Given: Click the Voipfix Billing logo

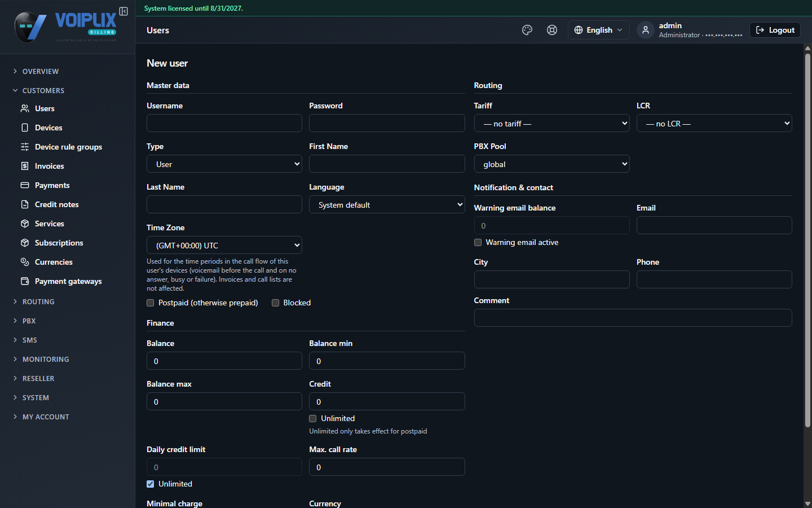Looking at the screenshot, I should pyautogui.click(x=66, y=27).
